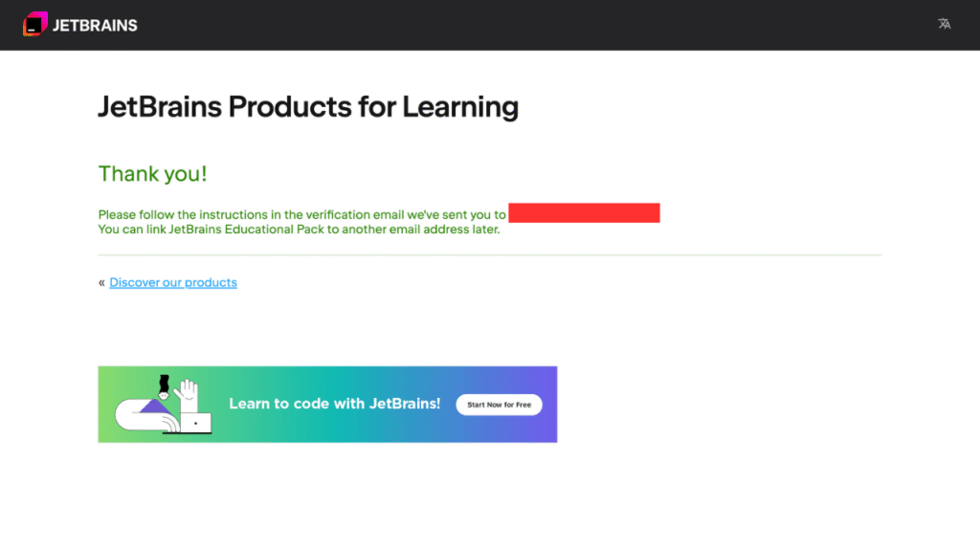Open the language selector icon
Viewport: 980px width, 551px height.
[945, 24]
